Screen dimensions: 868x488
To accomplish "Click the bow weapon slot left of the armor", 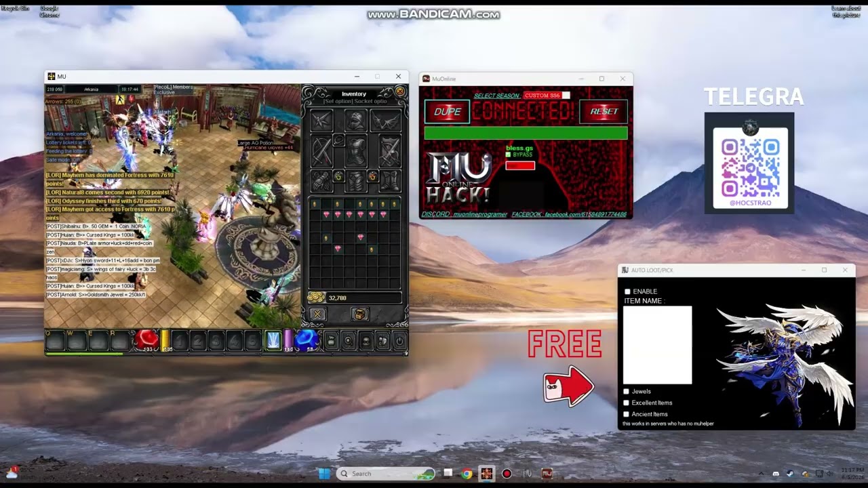I will point(321,152).
